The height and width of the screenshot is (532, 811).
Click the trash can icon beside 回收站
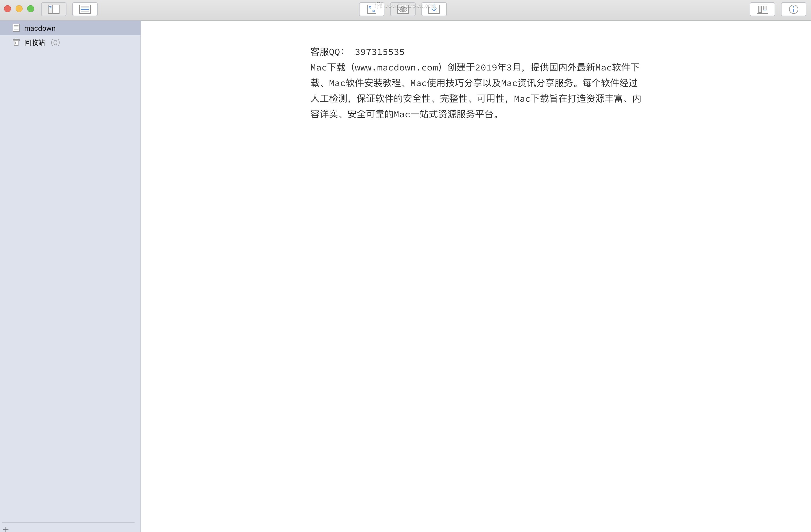16,42
